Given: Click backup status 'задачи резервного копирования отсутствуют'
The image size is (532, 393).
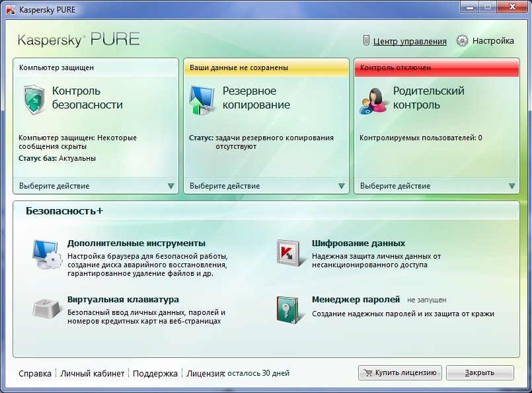Looking at the screenshot, I should tap(274, 142).
